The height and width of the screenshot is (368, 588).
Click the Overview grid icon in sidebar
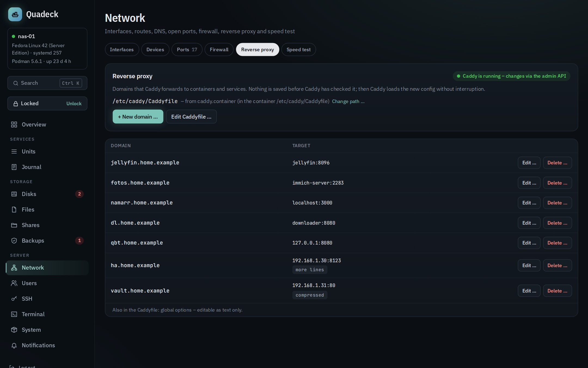14,125
